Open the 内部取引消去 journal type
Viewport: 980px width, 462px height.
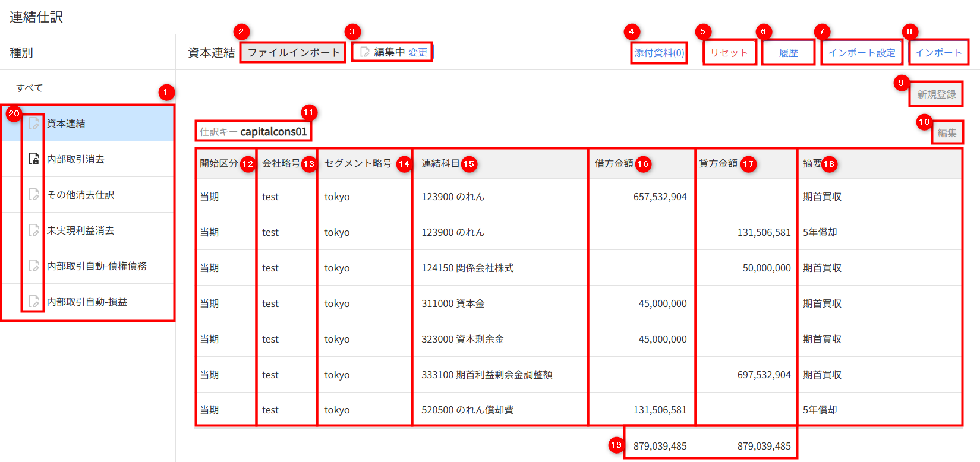point(76,159)
